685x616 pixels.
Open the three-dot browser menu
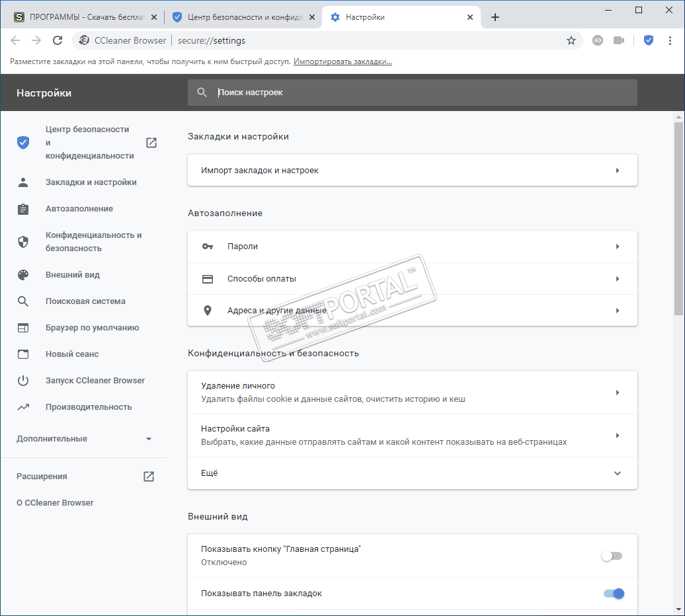670,40
